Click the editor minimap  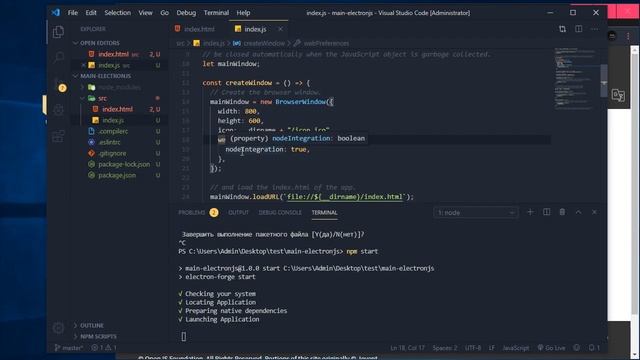click(576, 78)
